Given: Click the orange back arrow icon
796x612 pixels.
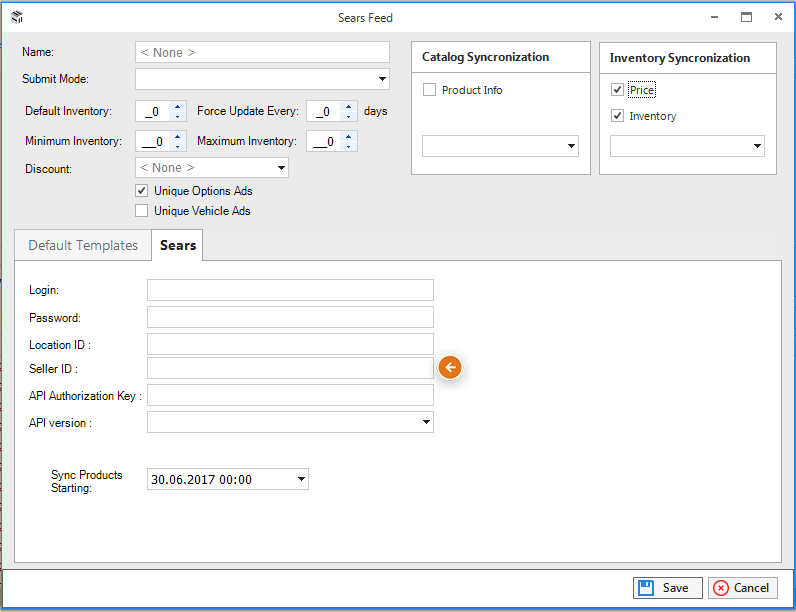Looking at the screenshot, I should 450,367.
